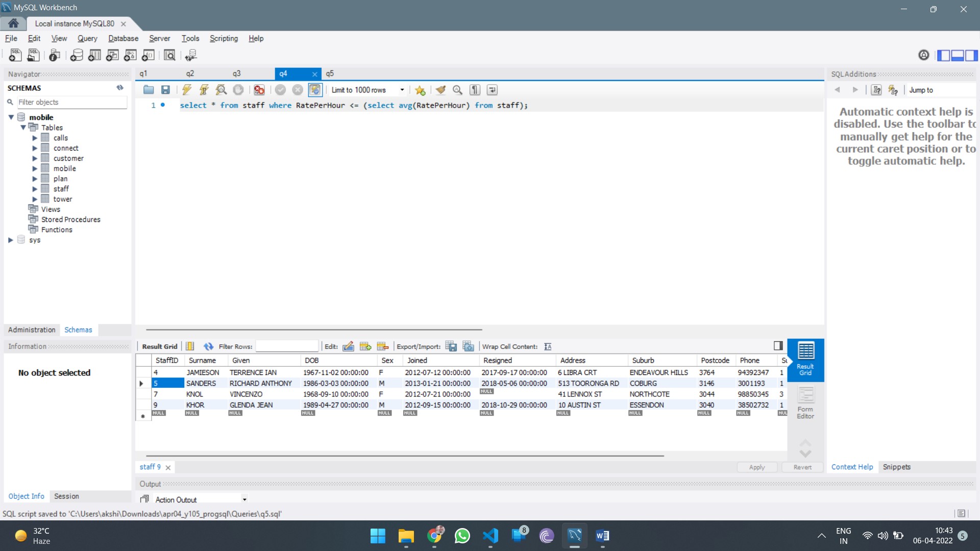Image resolution: width=980 pixels, height=551 pixels.
Task: Save the script with floppy icon
Action: (165, 90)
